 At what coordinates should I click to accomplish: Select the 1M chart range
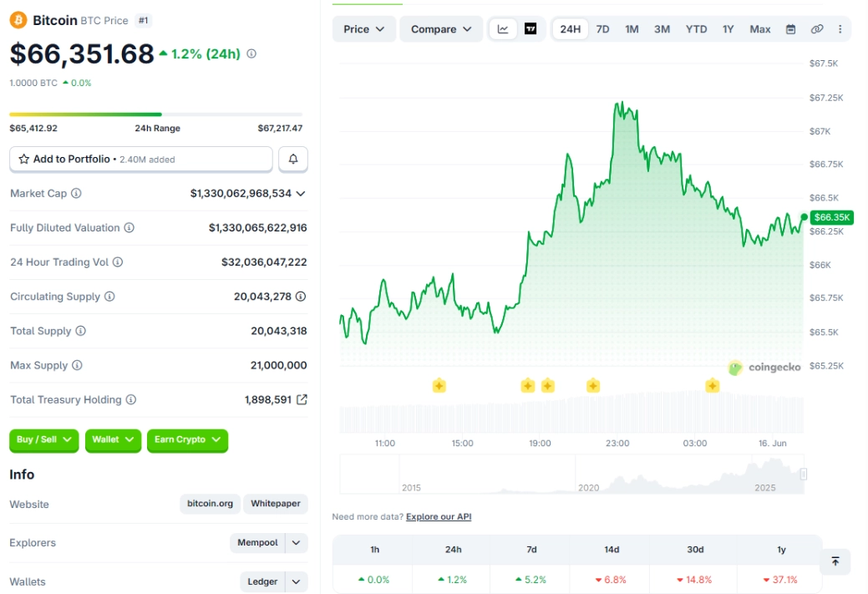click(x=632, y=29)
